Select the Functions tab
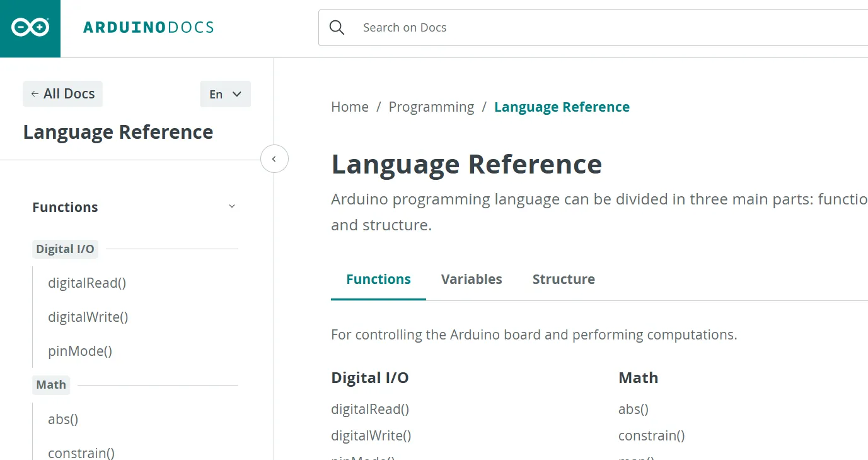 pyautogui.click(x=378, y=280)
